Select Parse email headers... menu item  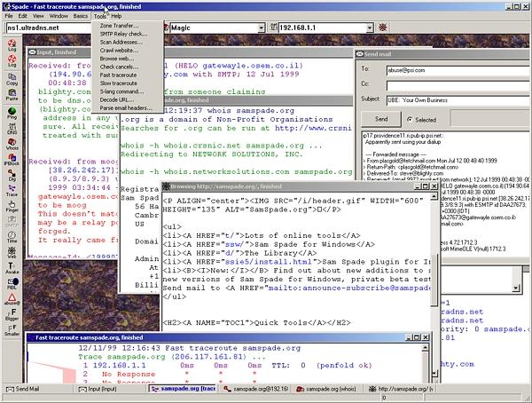click(x=128, y=108)
